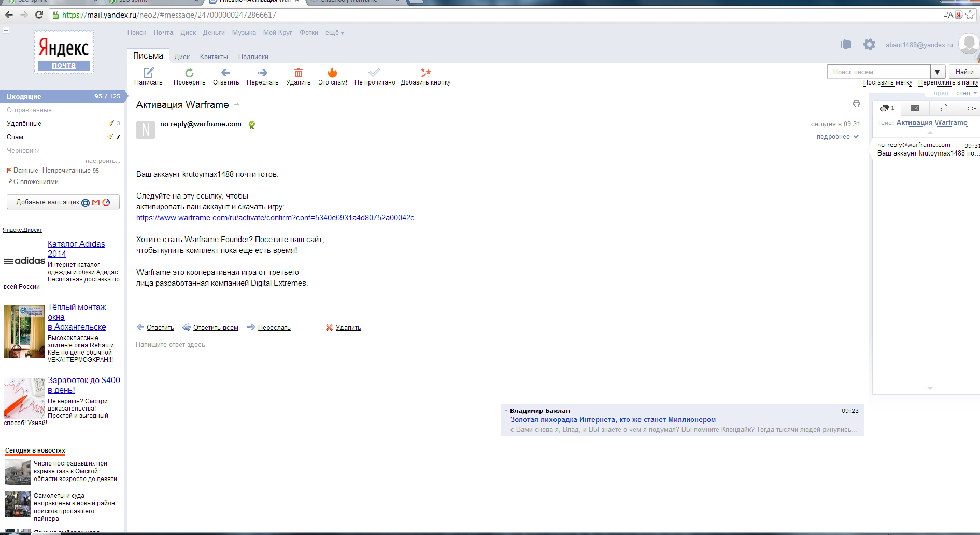
Task: Click the Добавить кнопку star icon
Action: [x=425, y=73]
